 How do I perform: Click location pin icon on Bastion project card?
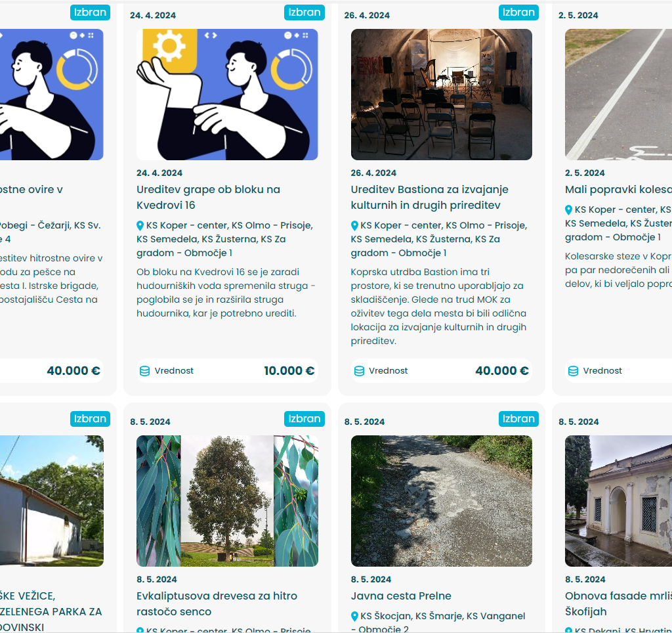pos(354,226)
